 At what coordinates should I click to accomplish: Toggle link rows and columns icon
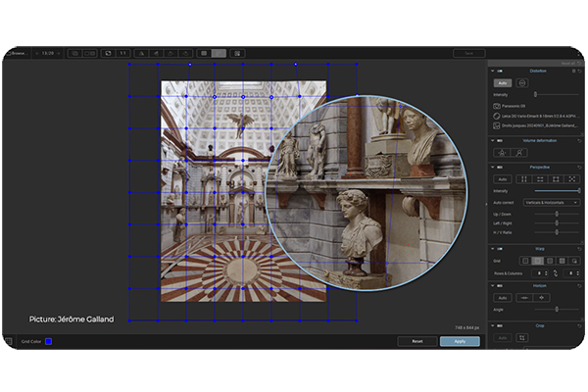[556, 273]
